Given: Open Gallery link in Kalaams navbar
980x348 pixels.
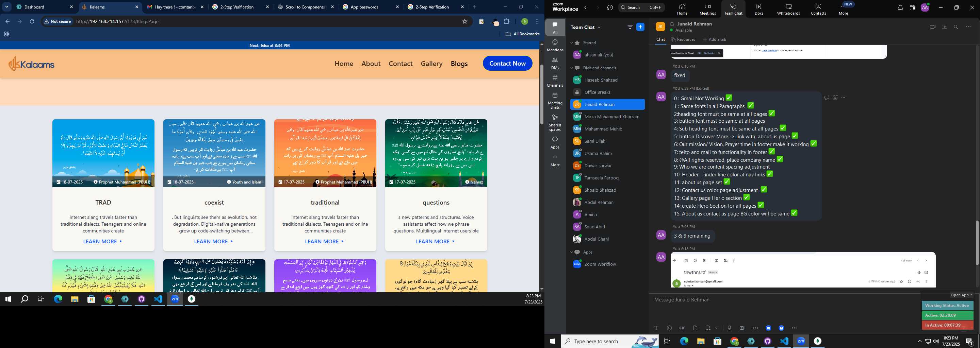Looking at the screenshot, I should click(431, 64).
